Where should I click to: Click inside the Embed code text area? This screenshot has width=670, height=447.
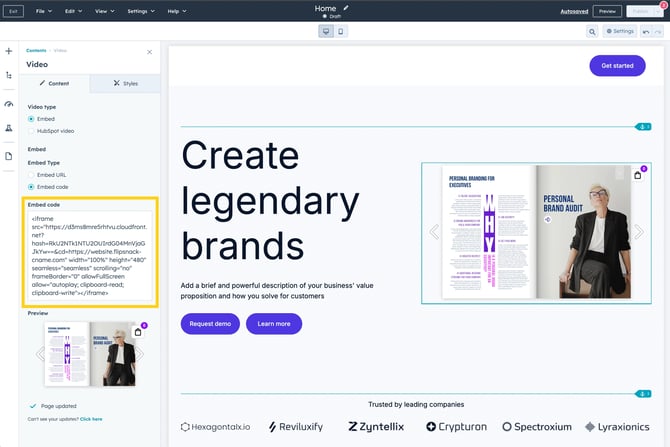[90, 256]
